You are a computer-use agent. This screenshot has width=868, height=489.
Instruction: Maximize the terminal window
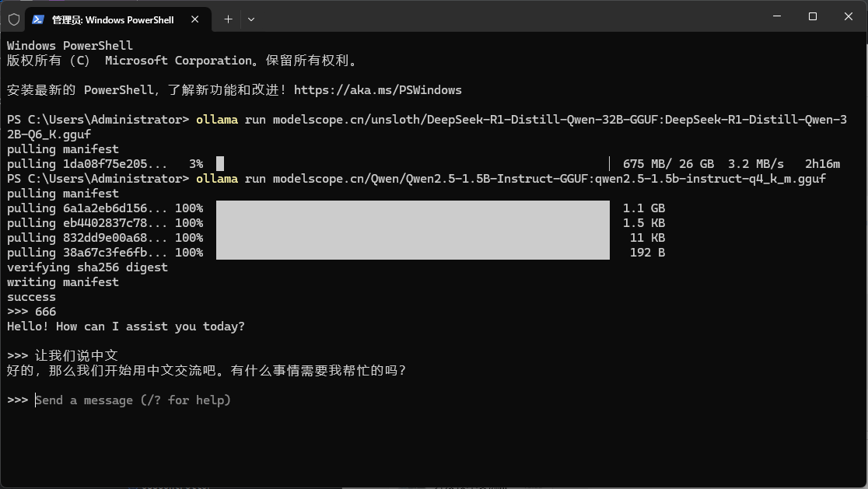[812, 16]
